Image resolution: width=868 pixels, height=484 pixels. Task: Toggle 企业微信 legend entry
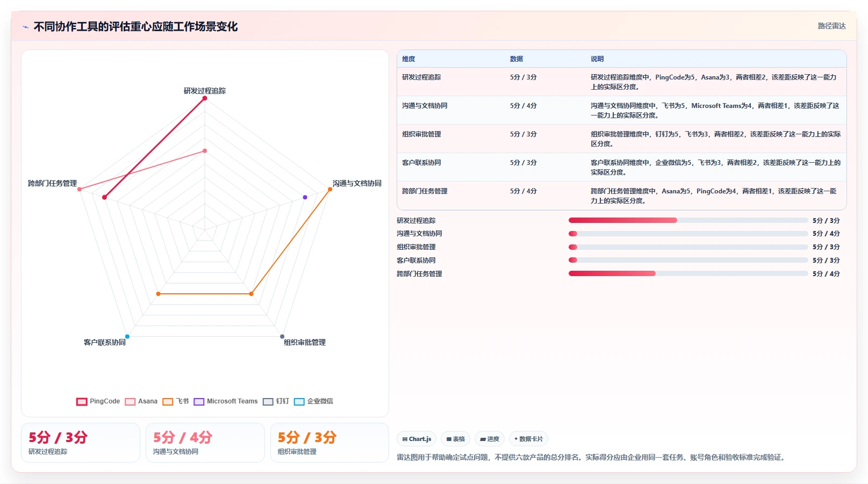point(313,401)
